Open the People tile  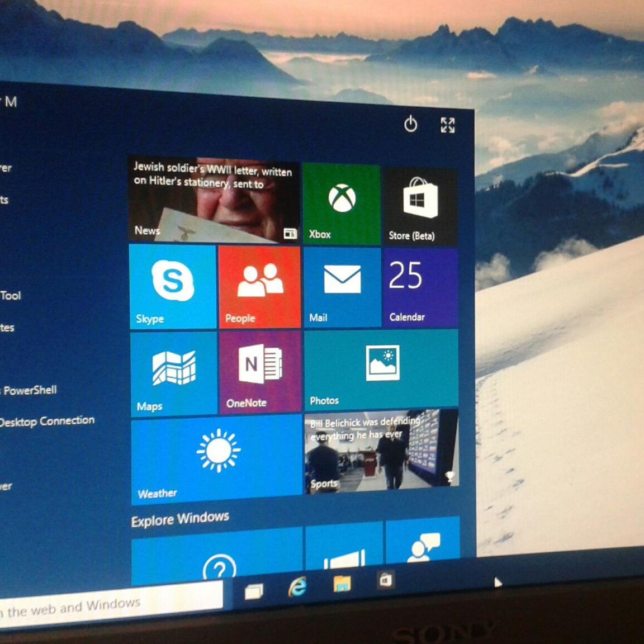click(259, 287)
